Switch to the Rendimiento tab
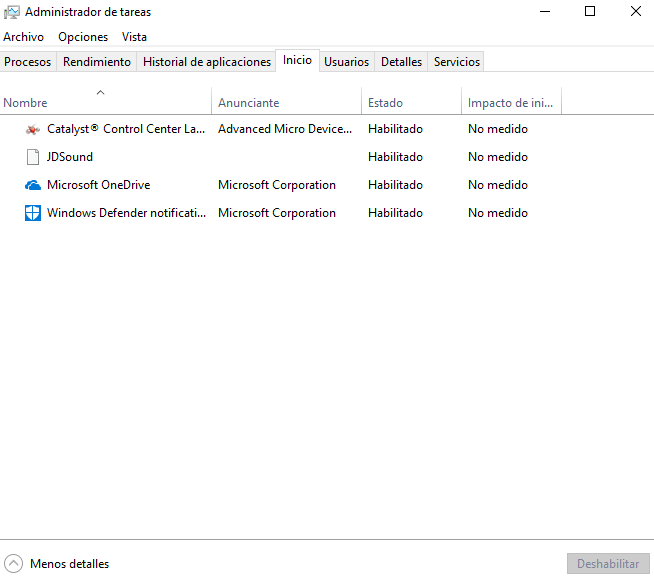Image resolution: width=654 pixels, height=584 pixels. [97, 62]
